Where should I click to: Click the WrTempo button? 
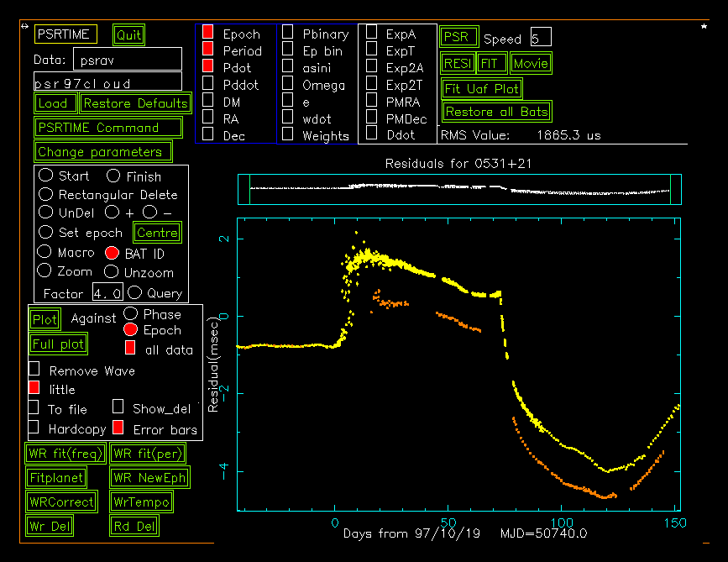(x=142, y=502)
